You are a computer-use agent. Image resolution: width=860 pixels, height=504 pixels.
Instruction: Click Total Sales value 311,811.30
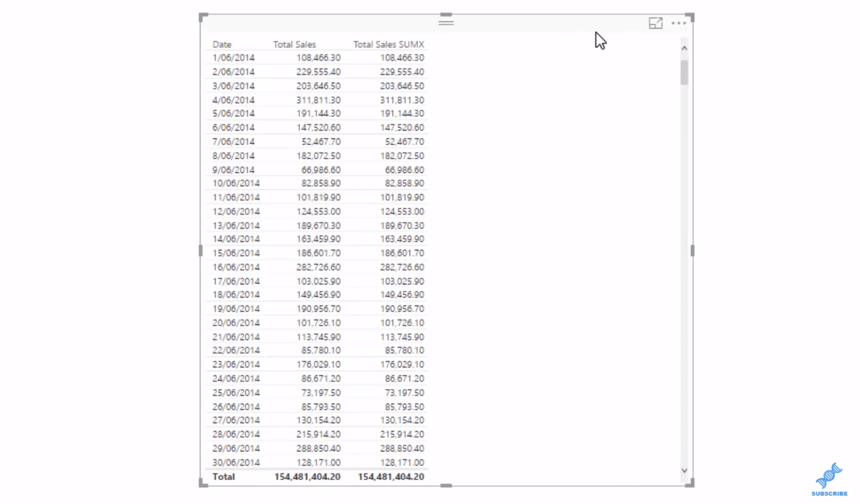point(318,100)
